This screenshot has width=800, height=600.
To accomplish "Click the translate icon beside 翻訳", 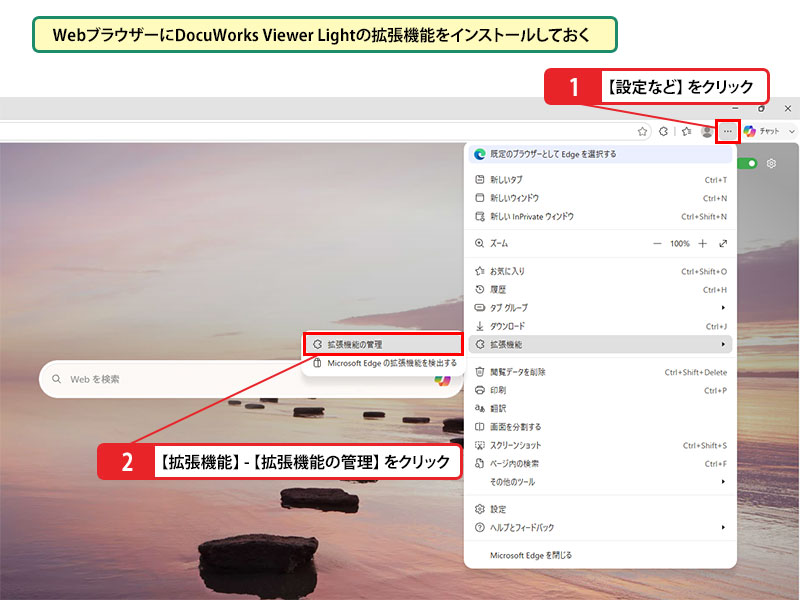I will point(480,409).
